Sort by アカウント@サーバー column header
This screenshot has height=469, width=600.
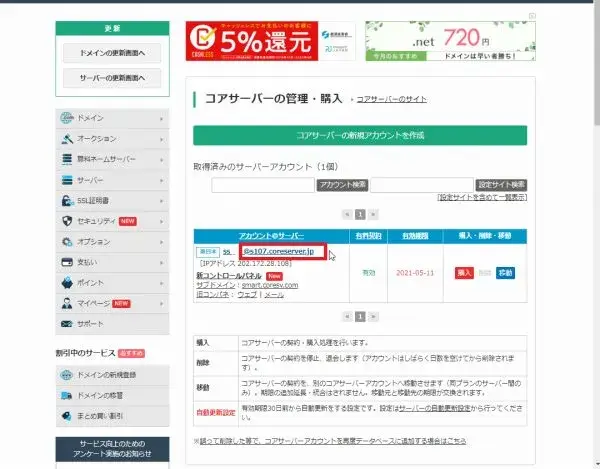[x=271, y=236]
